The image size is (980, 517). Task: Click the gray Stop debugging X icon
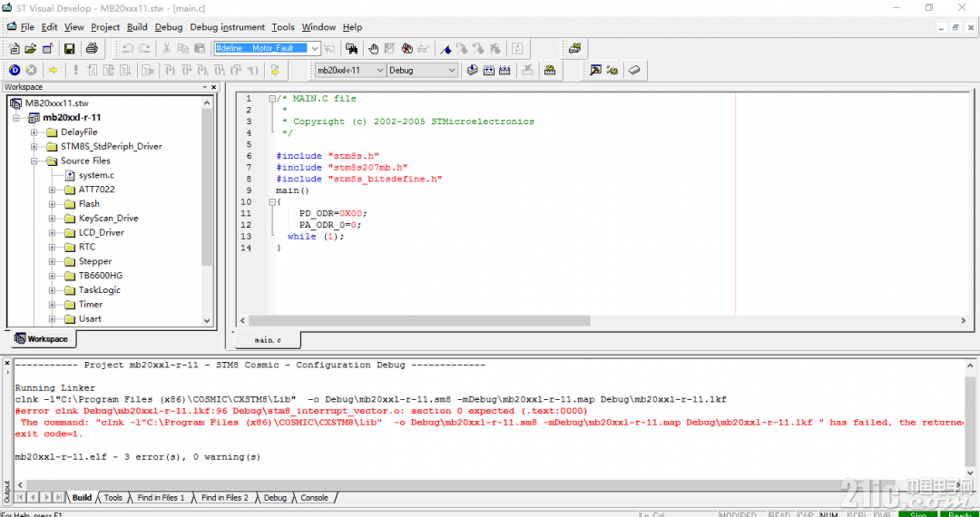tap(31, 70)
